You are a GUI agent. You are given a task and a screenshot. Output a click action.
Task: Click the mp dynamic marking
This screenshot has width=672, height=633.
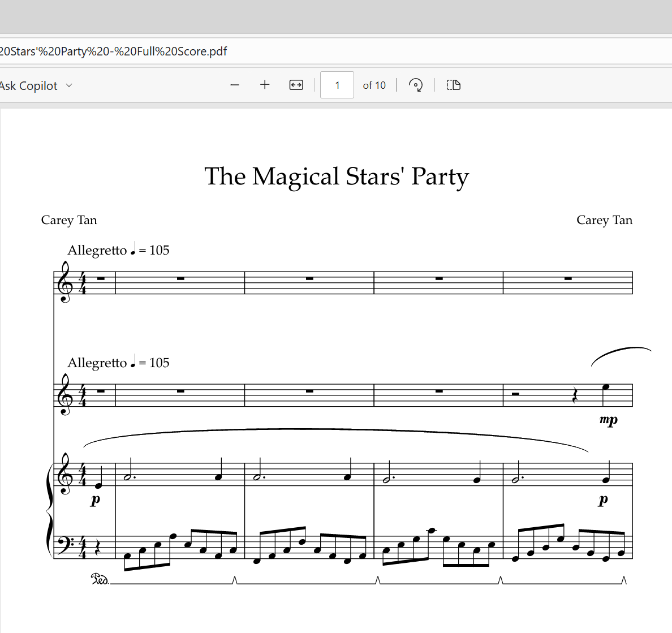coord(609,420)
